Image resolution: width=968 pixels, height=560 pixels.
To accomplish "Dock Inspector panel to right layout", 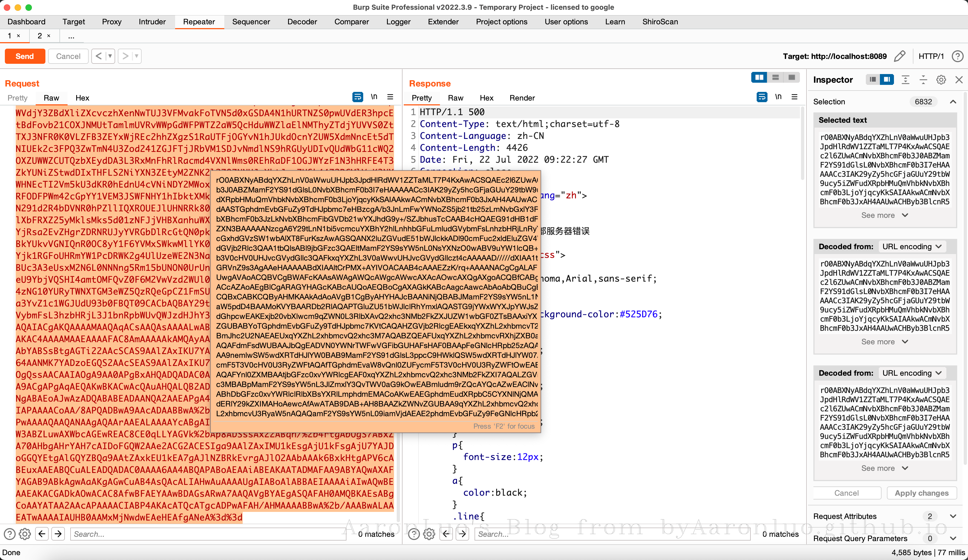I will coord(887,79).
